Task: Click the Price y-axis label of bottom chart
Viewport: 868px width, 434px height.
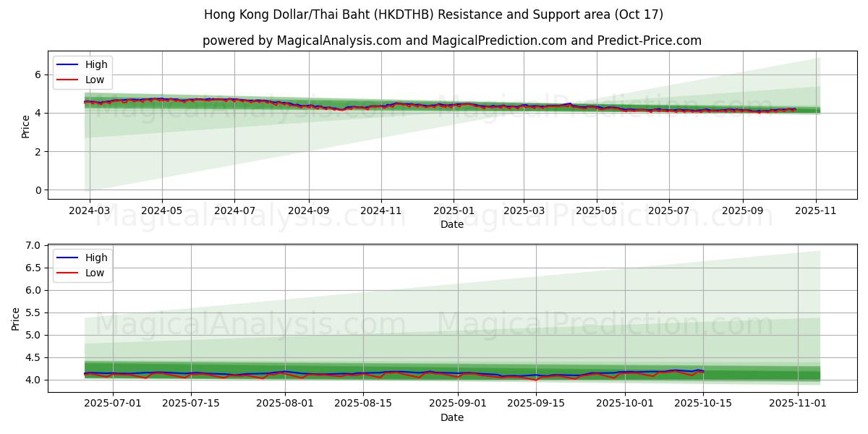Action: [x=16, y=318]
